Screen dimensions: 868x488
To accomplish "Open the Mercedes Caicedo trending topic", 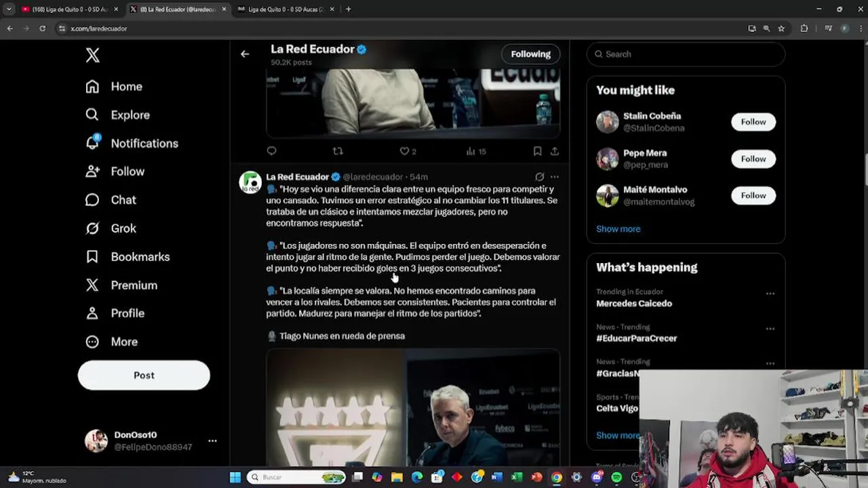I will [x=634, y=304].
